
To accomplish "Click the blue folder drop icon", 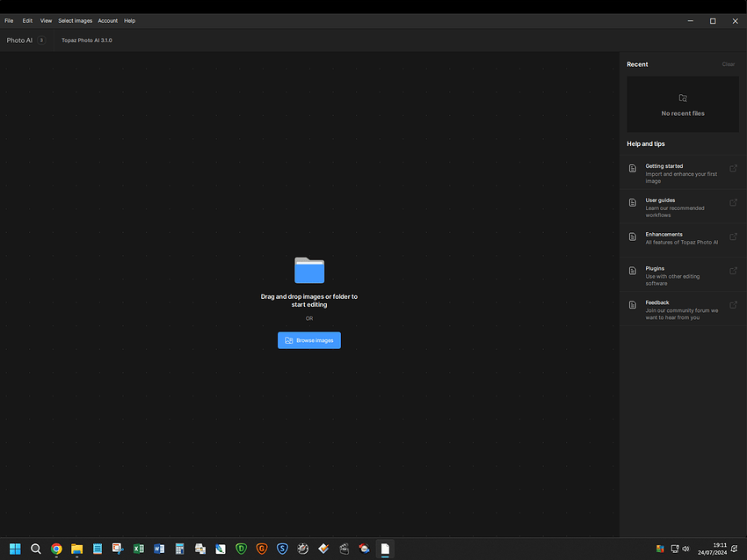I will point(309,270).
